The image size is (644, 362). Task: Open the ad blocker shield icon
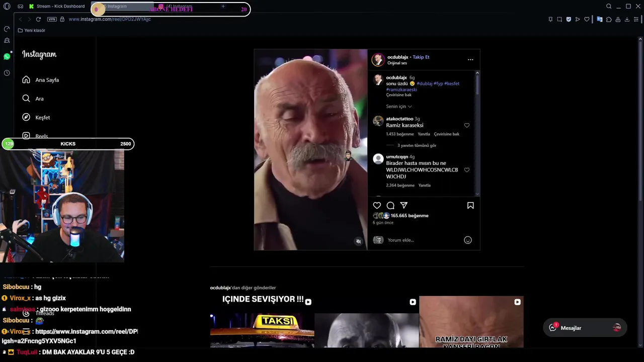pos(569,19)
